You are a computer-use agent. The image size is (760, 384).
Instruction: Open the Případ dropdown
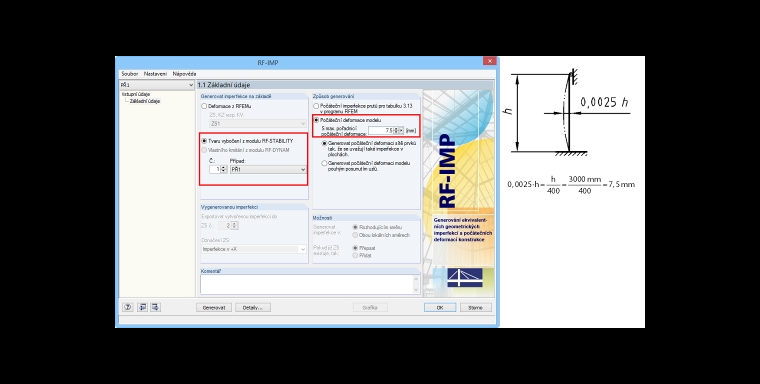(x=268, y=169)
